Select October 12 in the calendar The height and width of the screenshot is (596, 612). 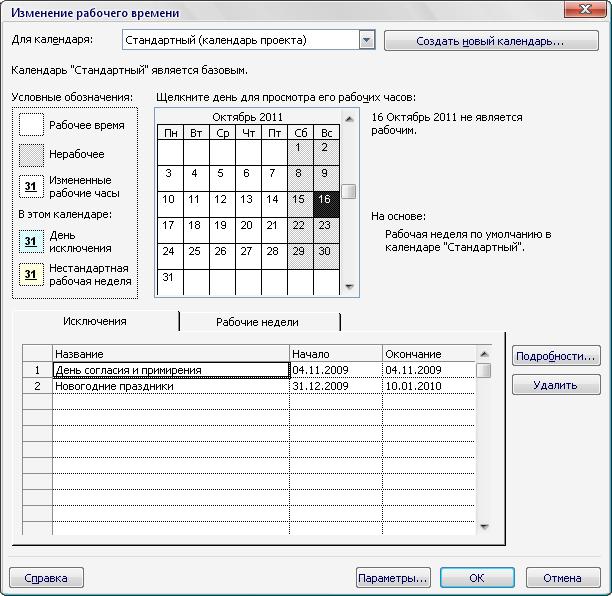(222, 204)
